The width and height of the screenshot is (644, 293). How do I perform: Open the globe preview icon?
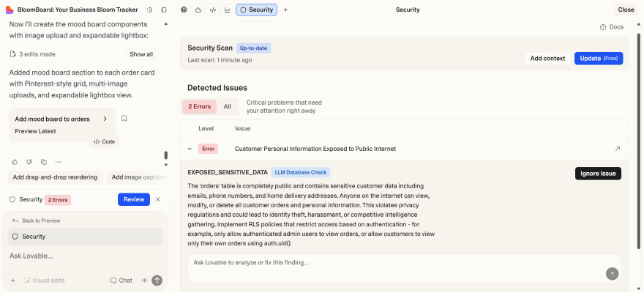(184, 10)
